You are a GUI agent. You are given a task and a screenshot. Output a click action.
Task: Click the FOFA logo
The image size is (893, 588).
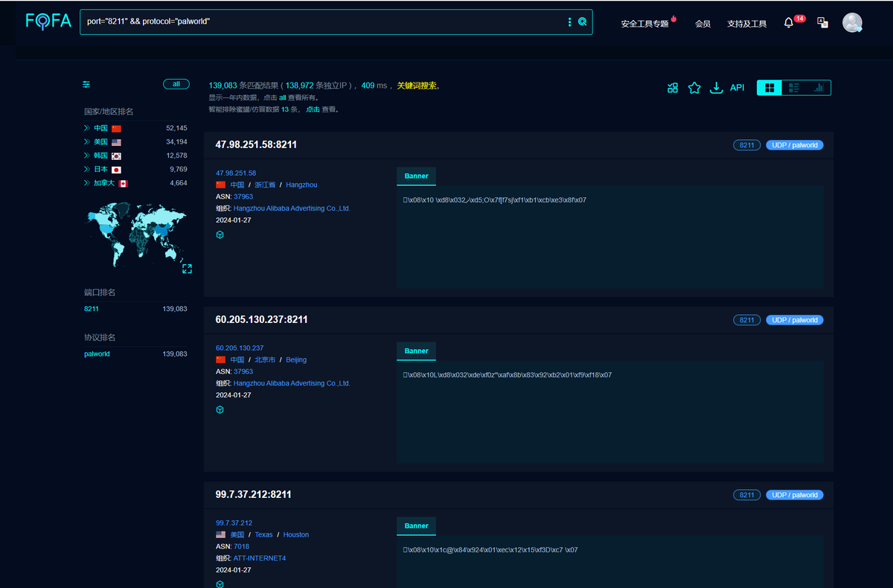point(48,21)
